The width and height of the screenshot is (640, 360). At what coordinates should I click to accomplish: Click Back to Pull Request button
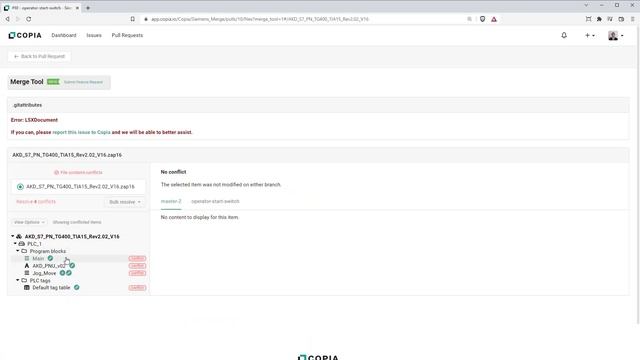click(39, 56)
